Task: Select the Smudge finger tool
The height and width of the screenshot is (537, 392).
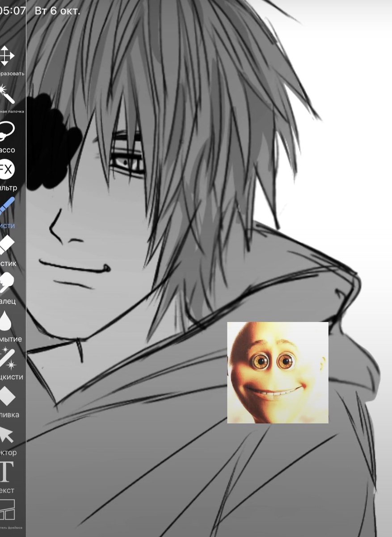Action: tap(7, 282)
